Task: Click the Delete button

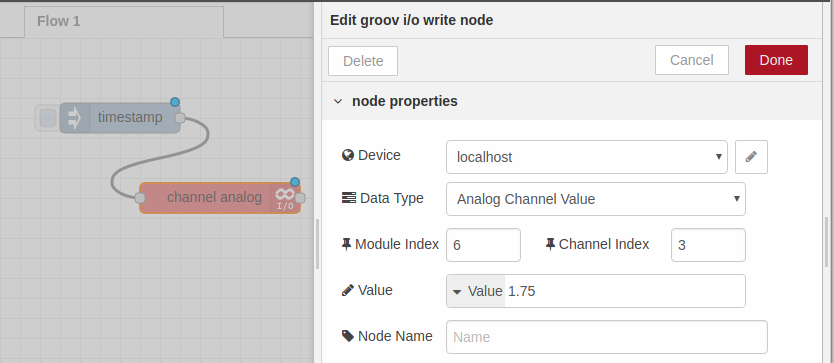Action: (x=363, y=61)
